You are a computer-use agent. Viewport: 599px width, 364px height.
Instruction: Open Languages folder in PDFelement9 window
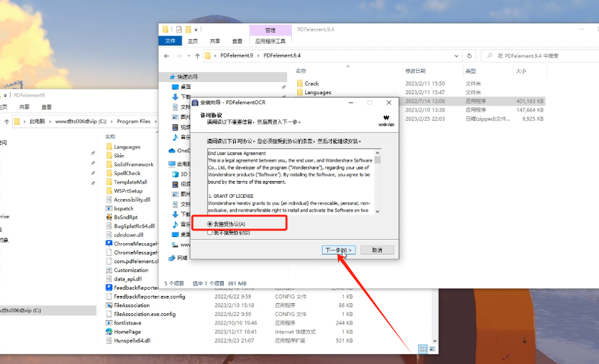point(127,147)
